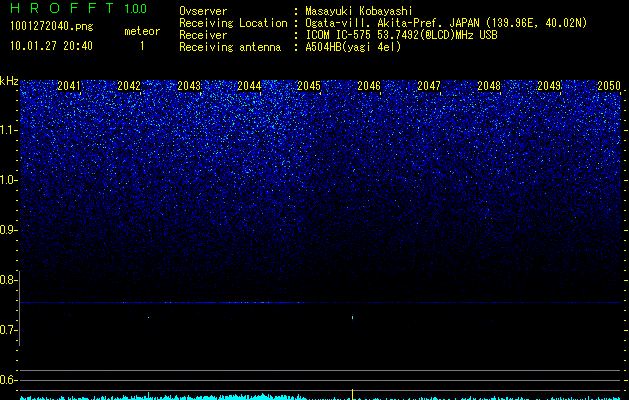Click the 'meteor' column label
The width and height of the screenshot is (629, 400).
point(142,31)
